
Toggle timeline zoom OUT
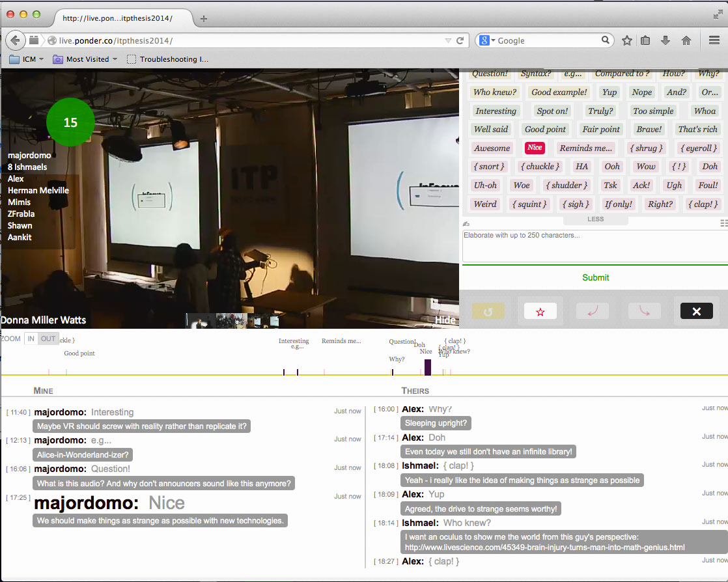click(48, 339)
